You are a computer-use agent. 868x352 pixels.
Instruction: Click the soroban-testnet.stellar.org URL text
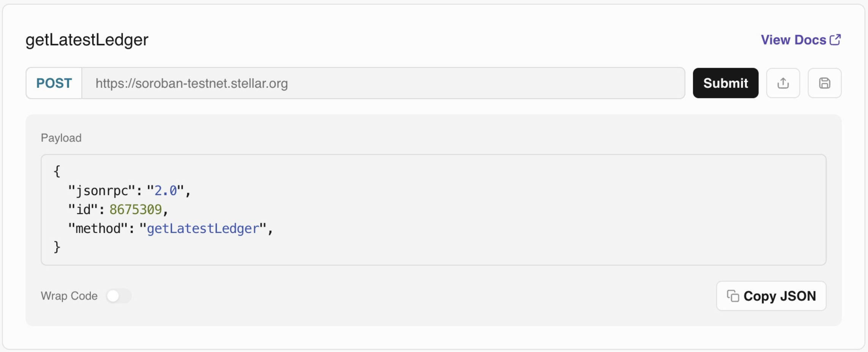click(x=191, y=83)
